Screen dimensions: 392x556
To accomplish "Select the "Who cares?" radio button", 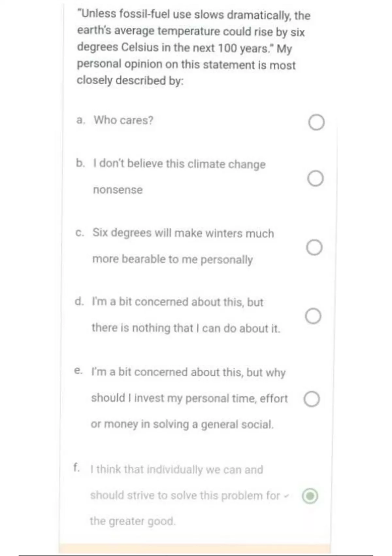I will coord(316,123).
